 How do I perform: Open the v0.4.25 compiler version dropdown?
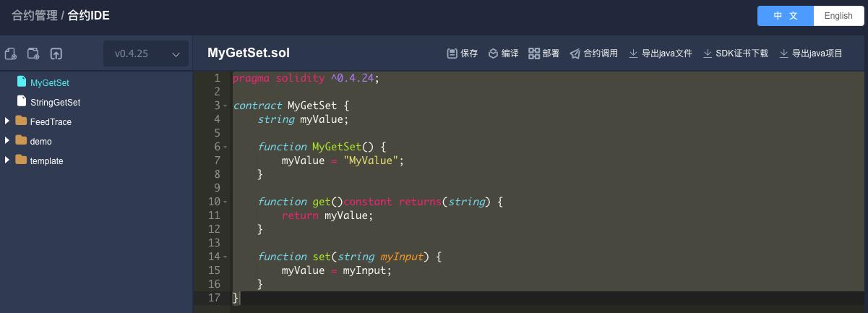point(146,53)
